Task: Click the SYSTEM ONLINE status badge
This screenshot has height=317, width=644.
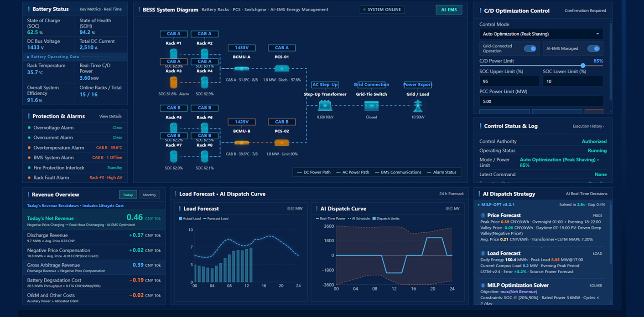Action: pyautogui.click(x=382, y=10)
